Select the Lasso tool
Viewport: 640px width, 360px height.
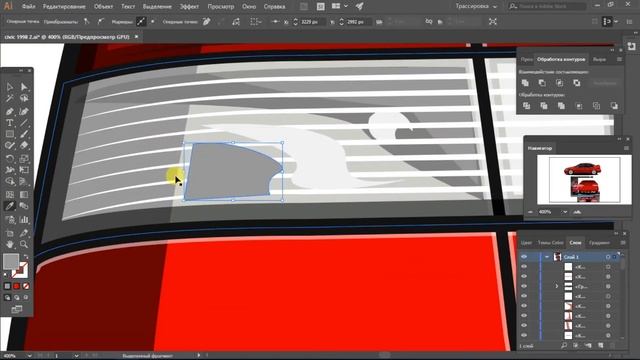24,98
